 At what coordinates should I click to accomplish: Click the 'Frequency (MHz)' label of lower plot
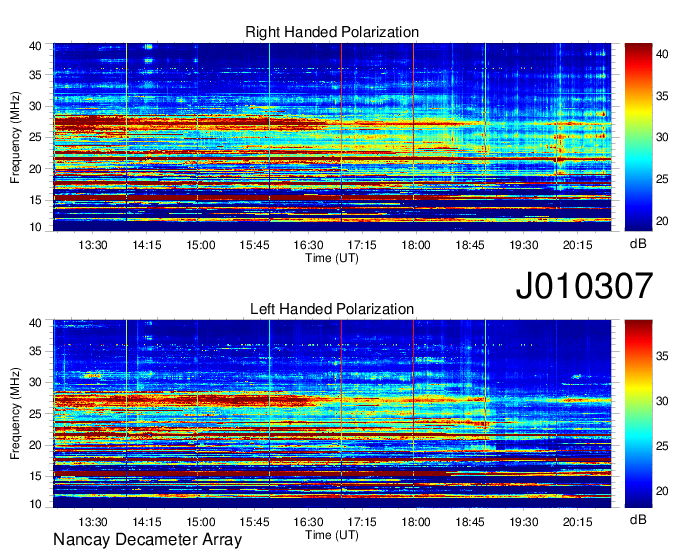click(x=15, y=414)
